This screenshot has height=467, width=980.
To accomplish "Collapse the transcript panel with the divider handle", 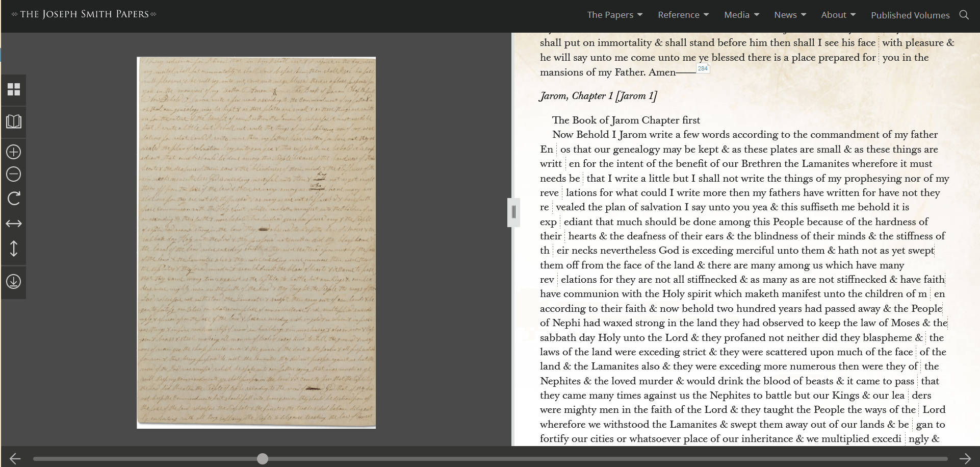I will coord(513,213).
